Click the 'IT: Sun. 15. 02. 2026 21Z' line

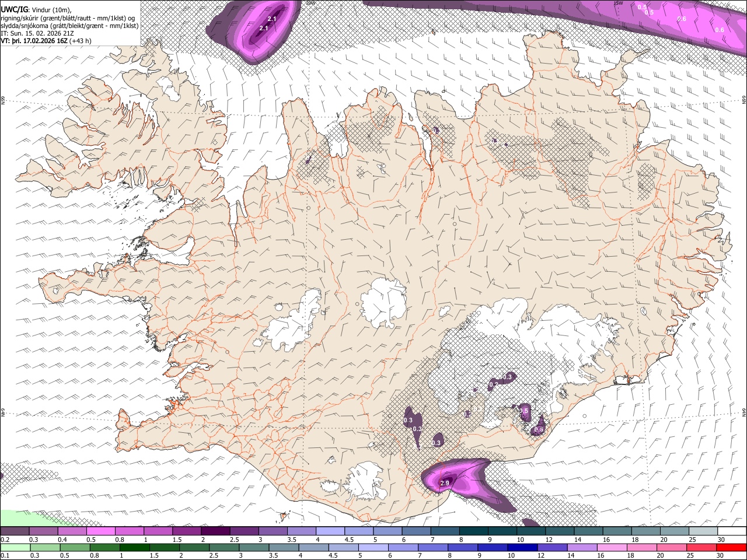pos(37,33)
